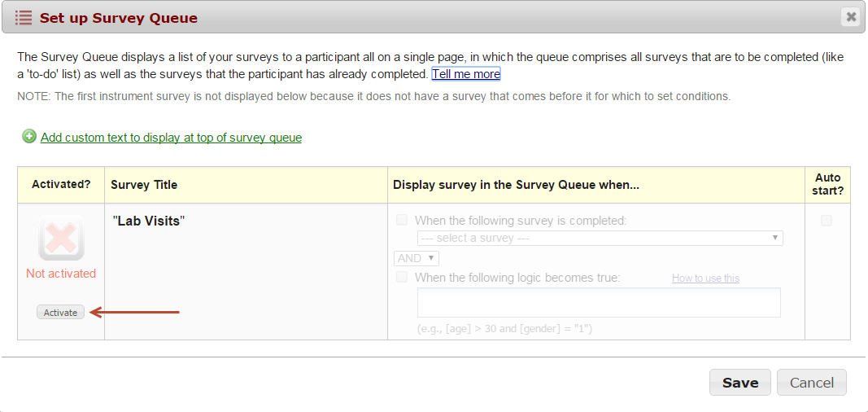Toggle the Auto start checkbox
Screen dimensions: 868x412
pos(827,221)
